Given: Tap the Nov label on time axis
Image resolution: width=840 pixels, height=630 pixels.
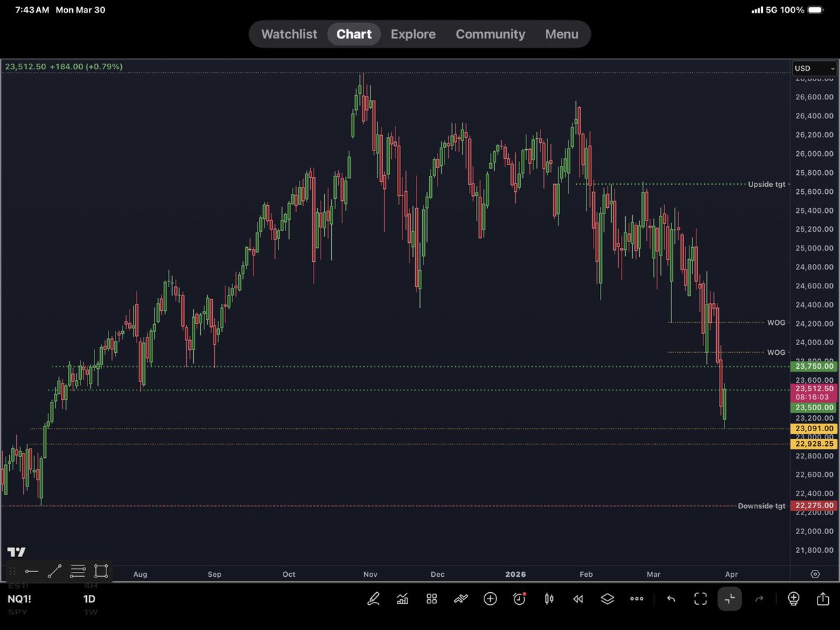Looking at the screenshot, I should click(x=370, y=574).
